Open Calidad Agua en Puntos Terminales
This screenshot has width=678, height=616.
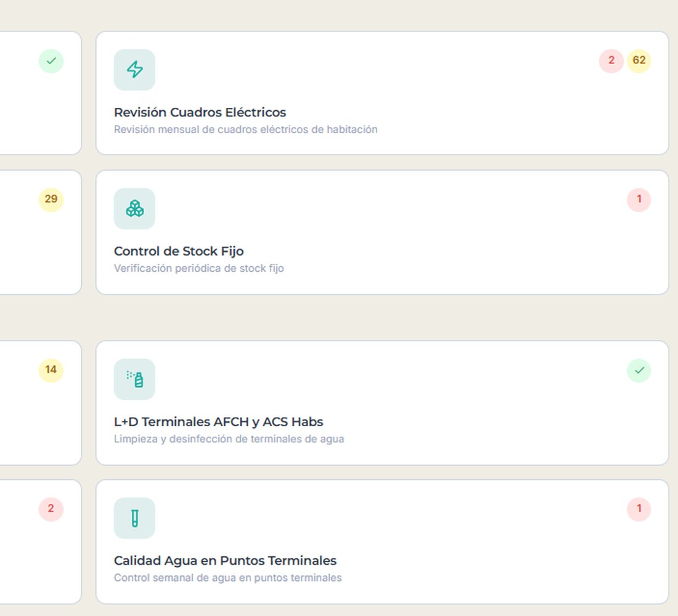coord(382,541)
